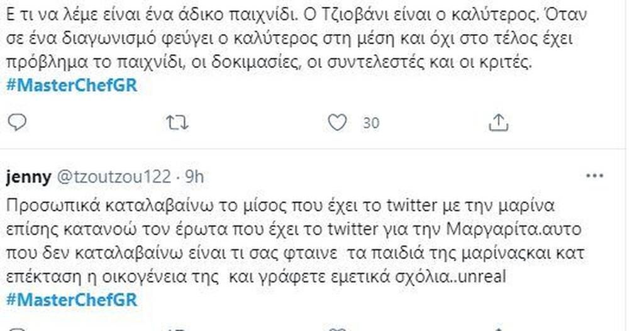Share the first tweet via share icon
This screenshot has width=644, height=331.
pyautogui.click(x=498, y=122)
